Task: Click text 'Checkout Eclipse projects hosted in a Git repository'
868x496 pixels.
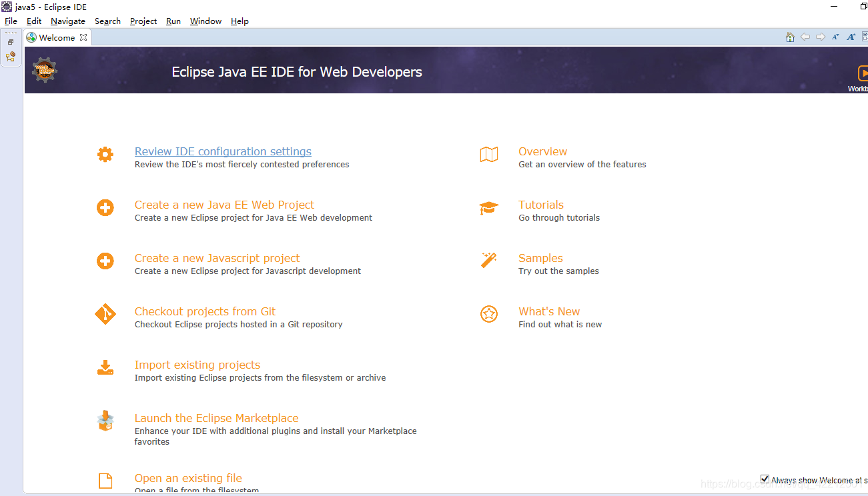Action: tap(238, 324)
